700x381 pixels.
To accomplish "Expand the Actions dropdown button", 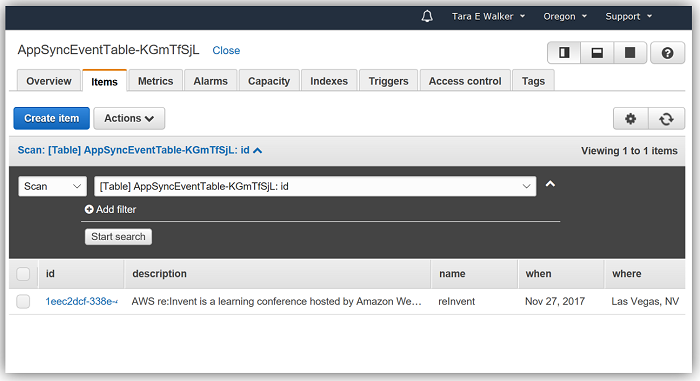I will click(x=129, y=118).
